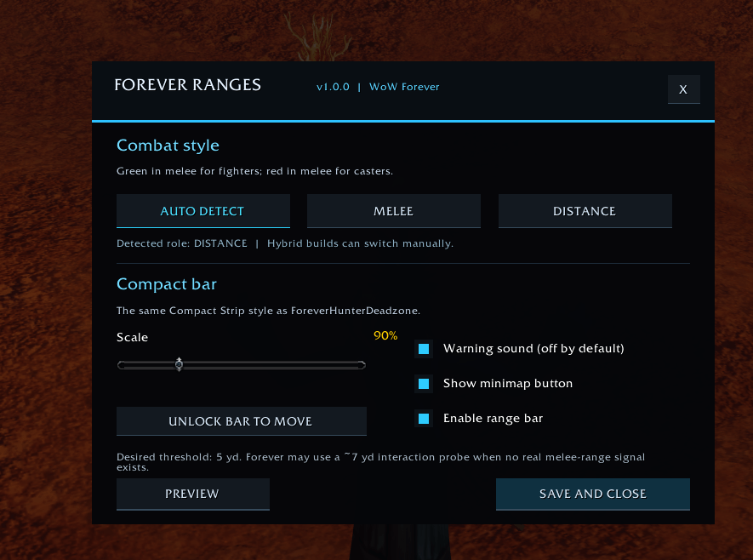Click the 'Green in melee for fighters' description

[255, 171]
